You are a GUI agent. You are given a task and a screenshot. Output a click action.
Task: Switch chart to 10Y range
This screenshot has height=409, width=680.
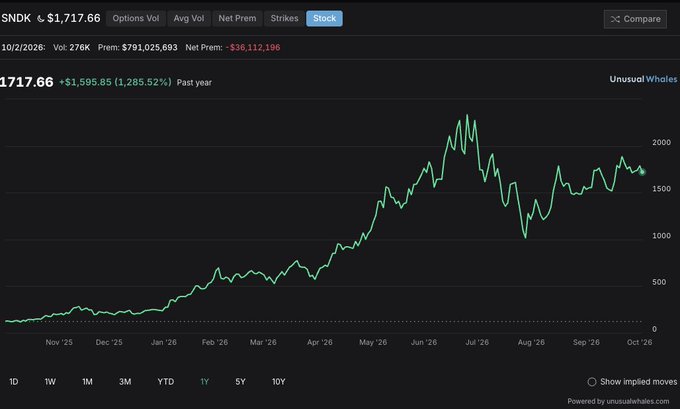coord(278,382)
